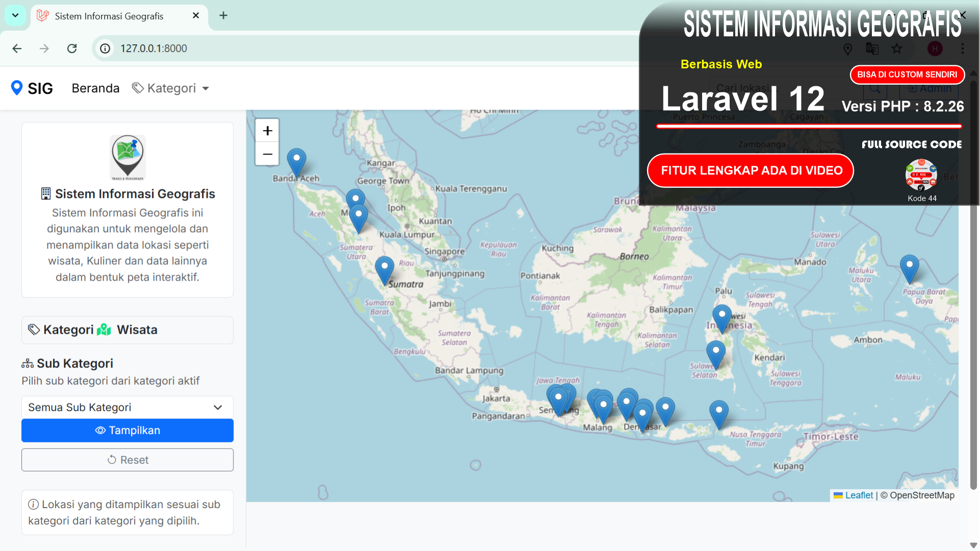980x551 pixels.
Task: Click the map marker over Sulawesi Selatan
Action: 715,355
